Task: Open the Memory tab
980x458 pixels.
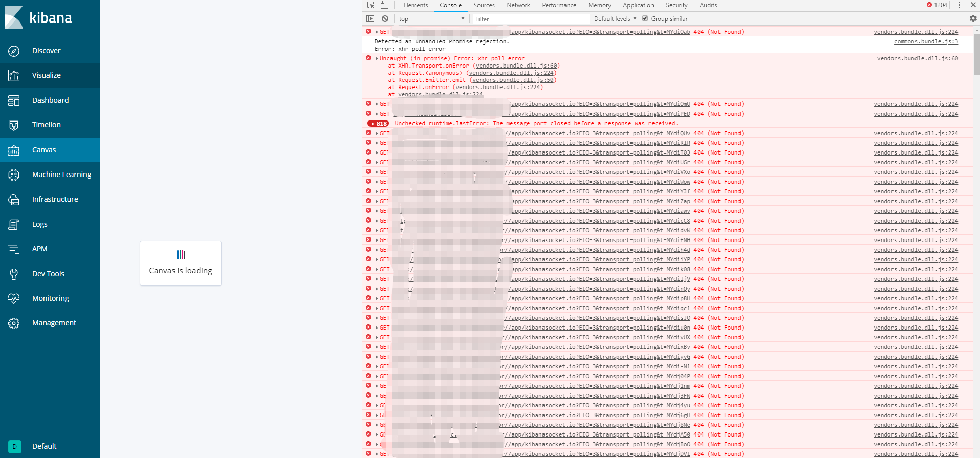Action: [x=600, y=5]
